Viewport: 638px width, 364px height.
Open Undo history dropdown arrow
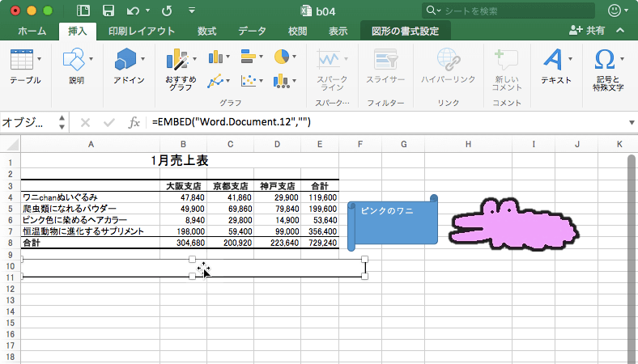147,11
